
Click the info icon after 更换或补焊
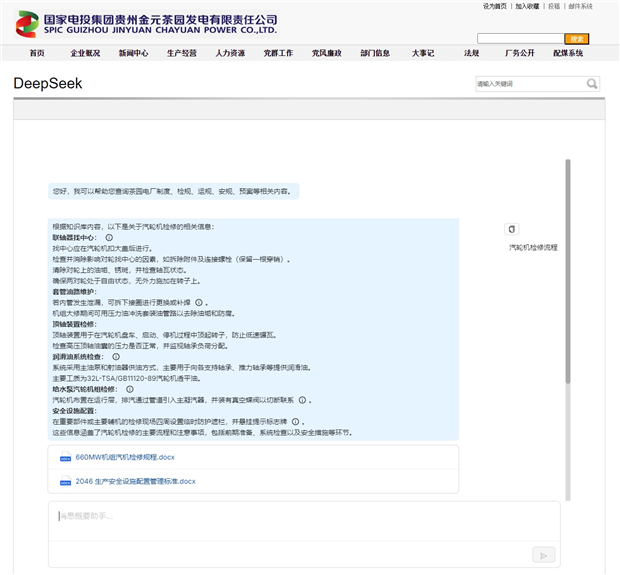[199, 303]
